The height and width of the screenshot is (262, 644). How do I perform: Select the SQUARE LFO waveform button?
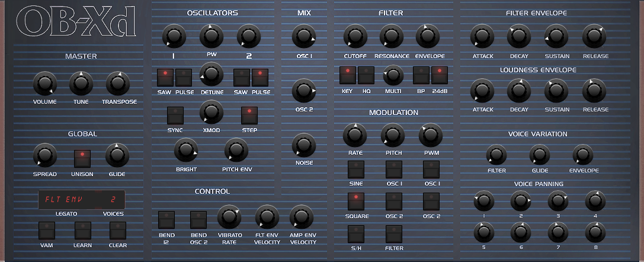coord(355,201)
